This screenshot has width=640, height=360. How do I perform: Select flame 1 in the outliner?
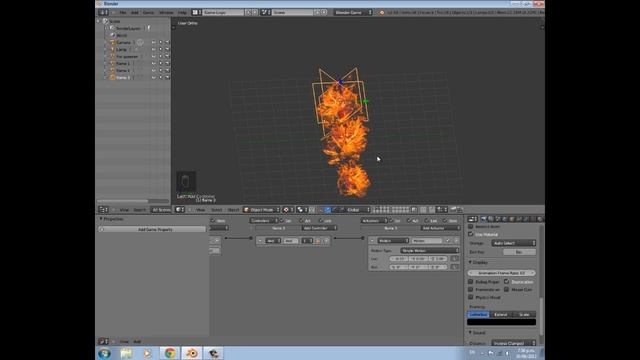[x=123, y=64]
